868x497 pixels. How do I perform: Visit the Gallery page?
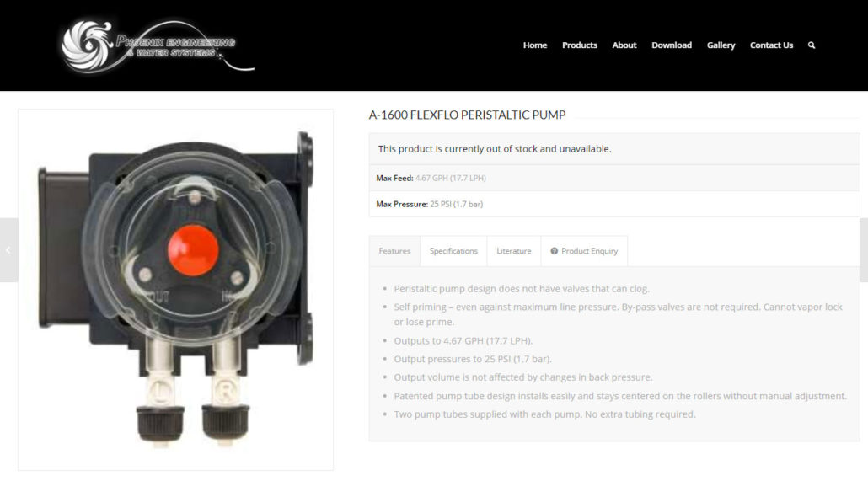pyautogui.click(x=721, y=45)
